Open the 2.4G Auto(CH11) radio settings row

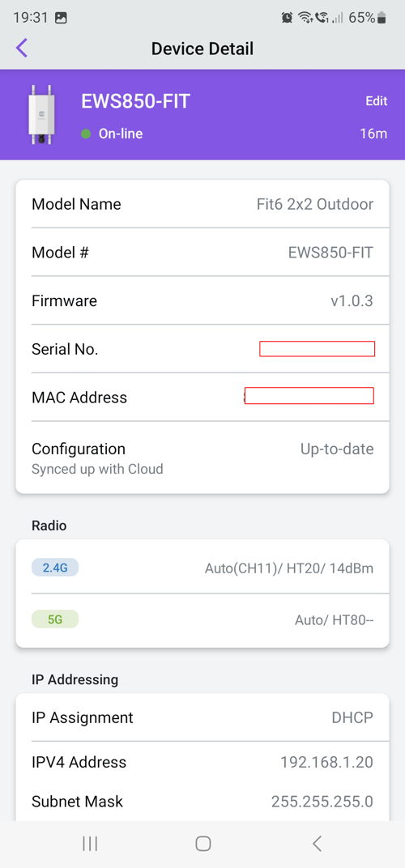[202, 568]
